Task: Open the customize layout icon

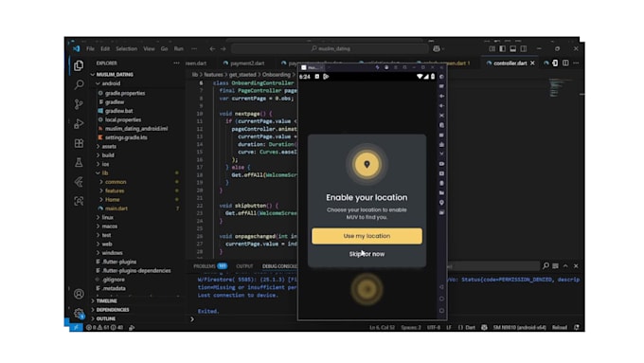Action: 492,48
